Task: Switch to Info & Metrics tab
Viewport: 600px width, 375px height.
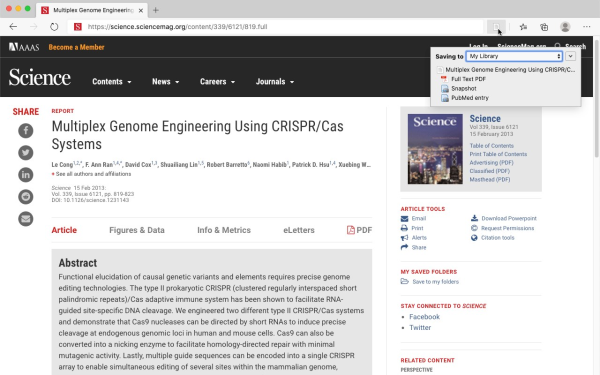Action: pos(224,230)
